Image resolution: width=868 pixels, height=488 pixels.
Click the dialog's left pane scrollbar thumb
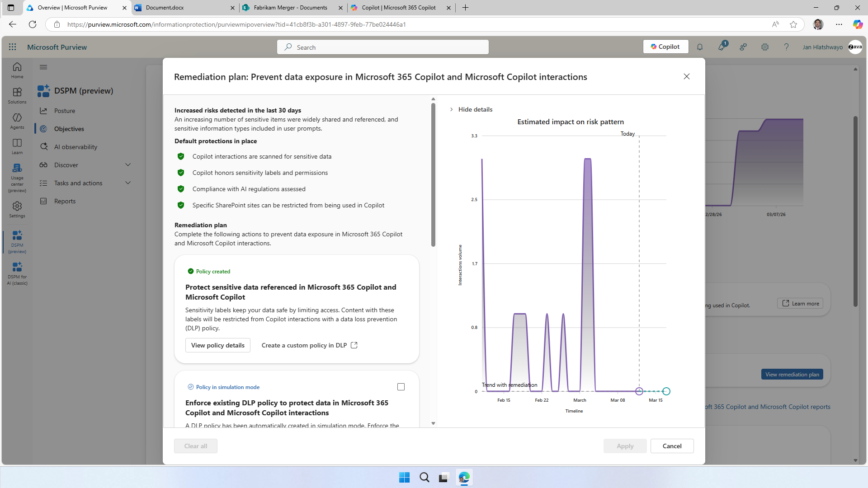pyautogui.click(x=433, y=174)
